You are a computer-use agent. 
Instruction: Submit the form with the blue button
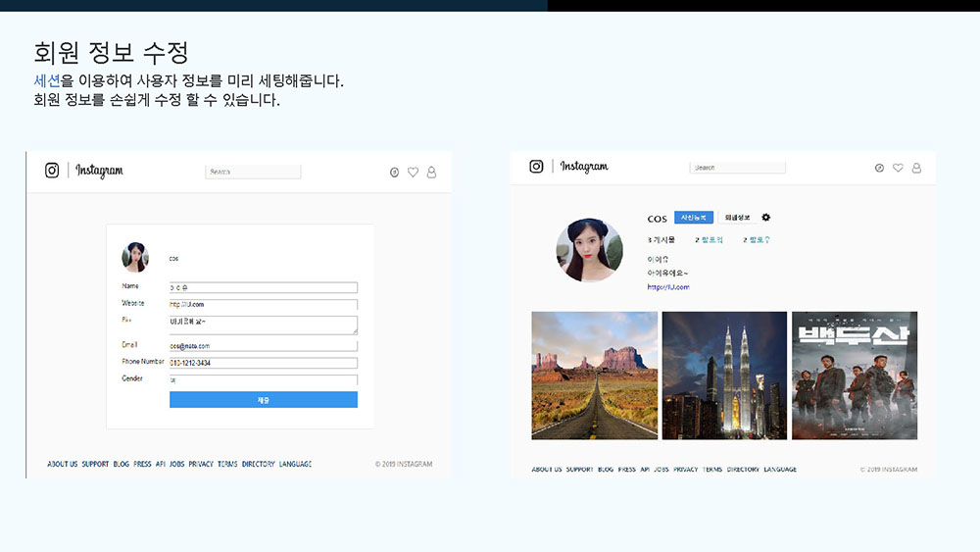(263, 399)
